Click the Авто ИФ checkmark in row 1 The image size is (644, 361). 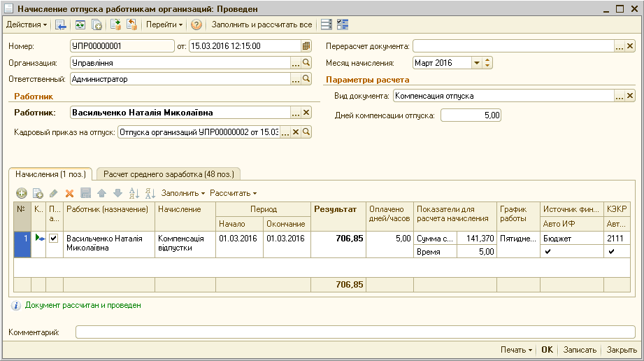coord(548,252)
